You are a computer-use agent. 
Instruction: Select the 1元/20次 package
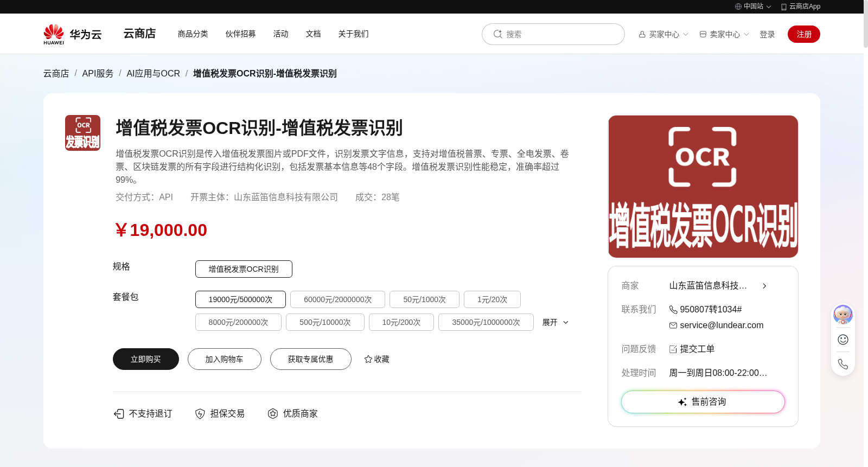click(x=492, y=299)
